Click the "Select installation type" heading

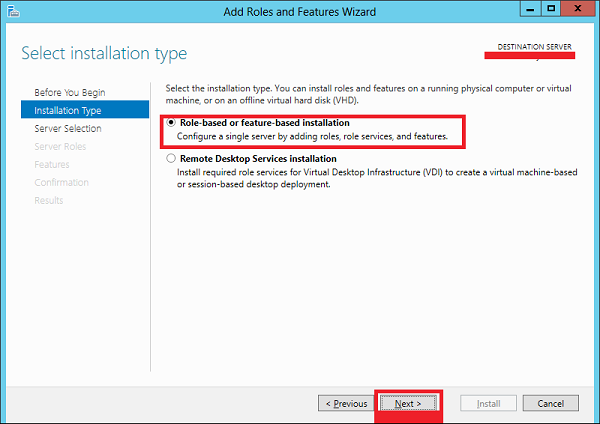(x=104, y=53)
